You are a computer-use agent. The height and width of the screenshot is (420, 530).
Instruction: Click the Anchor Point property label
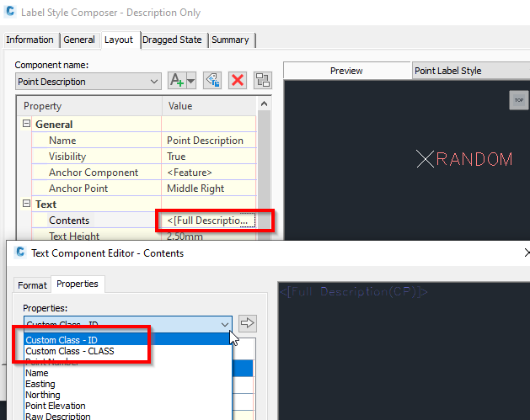[x=78, y=189]
